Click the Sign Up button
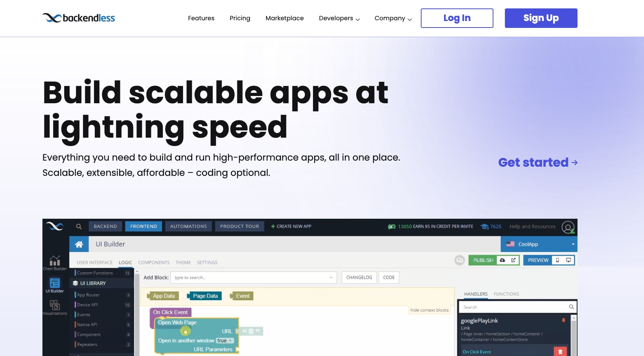Screen dimensions: 644x356 [x=541, y=18]
